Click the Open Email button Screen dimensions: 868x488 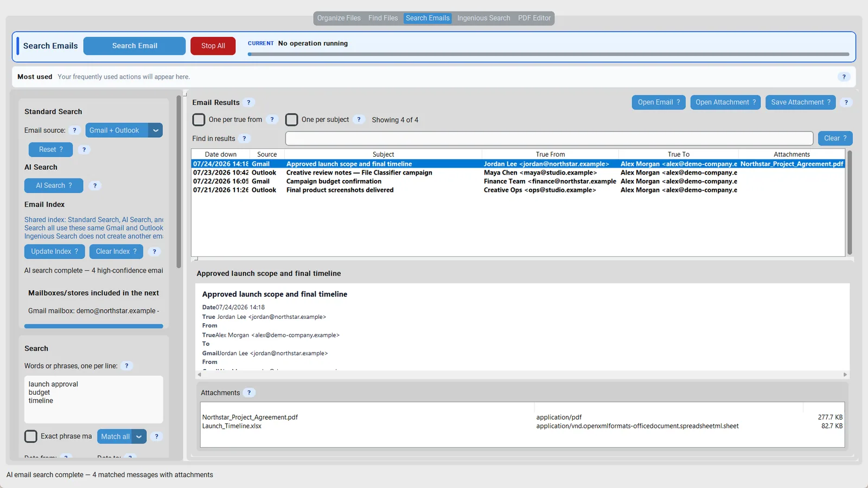(659, 102)
